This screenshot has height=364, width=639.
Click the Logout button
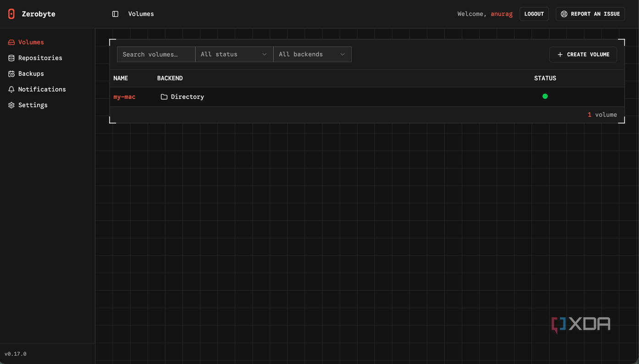(x=534, y=14)
